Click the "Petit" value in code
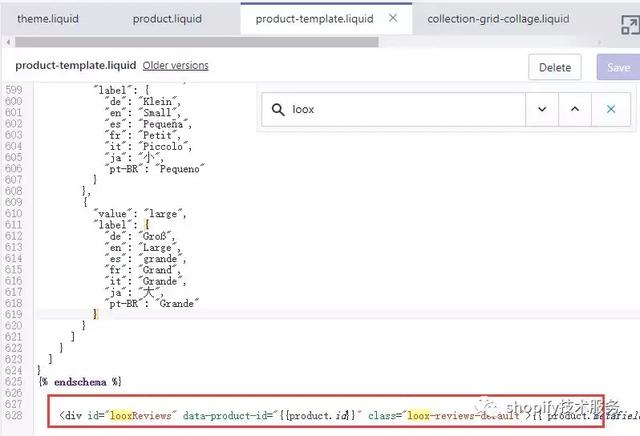 tap(159, 135)
